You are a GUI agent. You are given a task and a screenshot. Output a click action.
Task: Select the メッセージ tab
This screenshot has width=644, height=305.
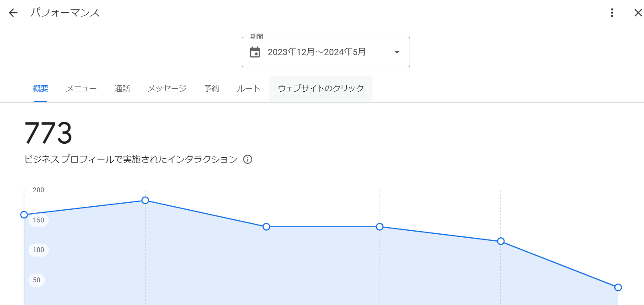tap(167, 88)
